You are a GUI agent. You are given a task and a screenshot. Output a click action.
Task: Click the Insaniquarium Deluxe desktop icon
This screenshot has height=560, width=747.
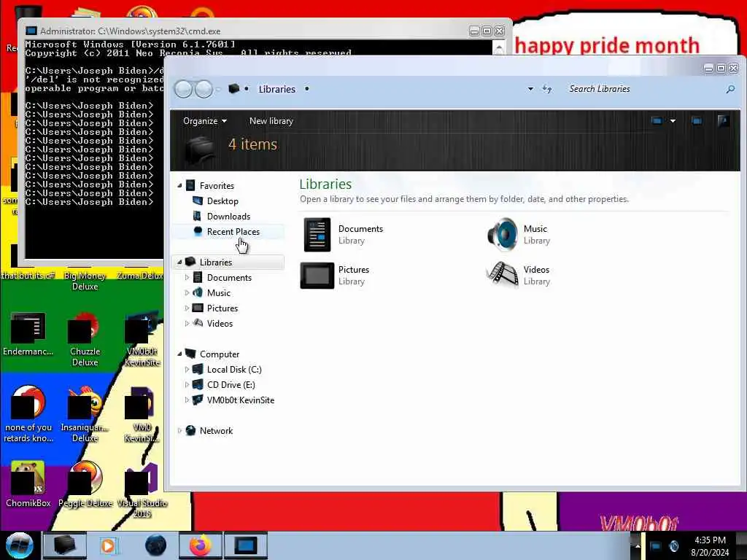(85, 414)
